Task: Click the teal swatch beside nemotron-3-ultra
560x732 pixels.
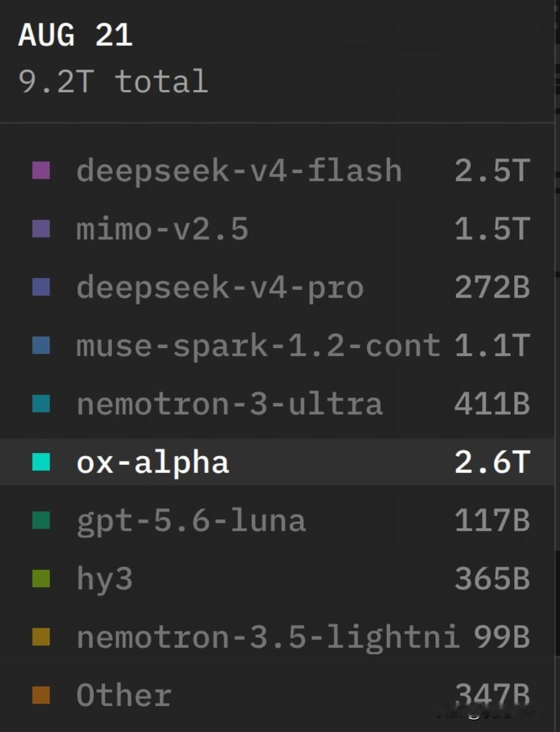Action: pyautogui.click(x=41, y=404)
